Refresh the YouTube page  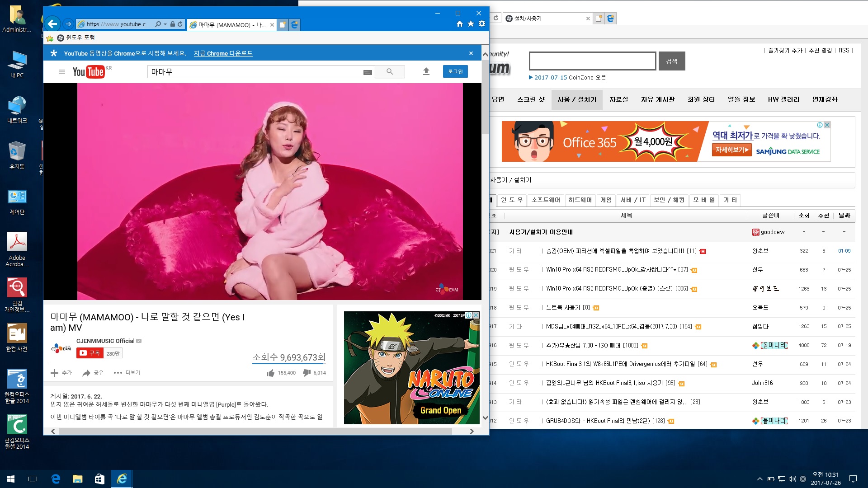(x=180, y=24)
